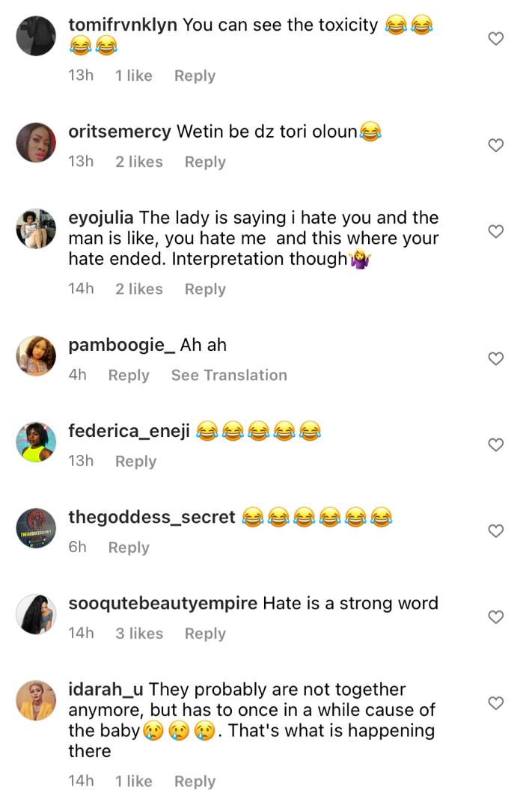
Task: Reply to sooqutebeautyempire's comment
Action: pyautogui.click(x=205, y=634)
